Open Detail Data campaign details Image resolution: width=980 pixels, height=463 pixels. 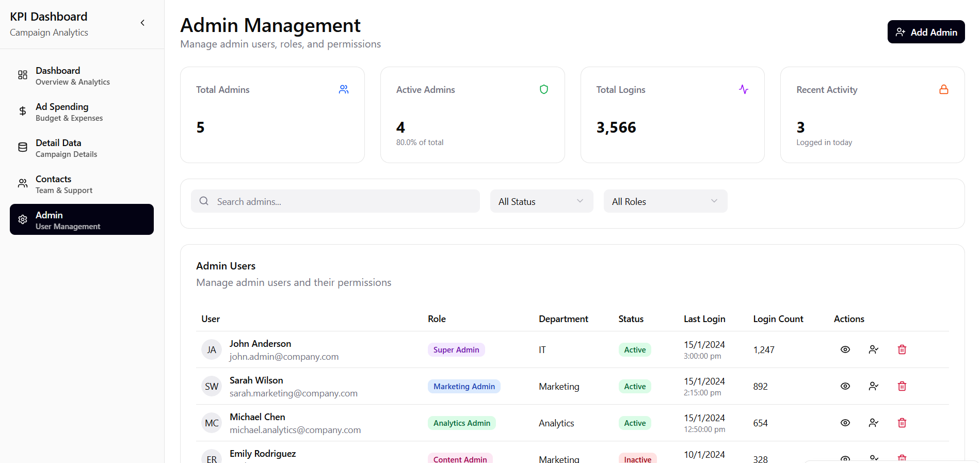coord(82,148)
